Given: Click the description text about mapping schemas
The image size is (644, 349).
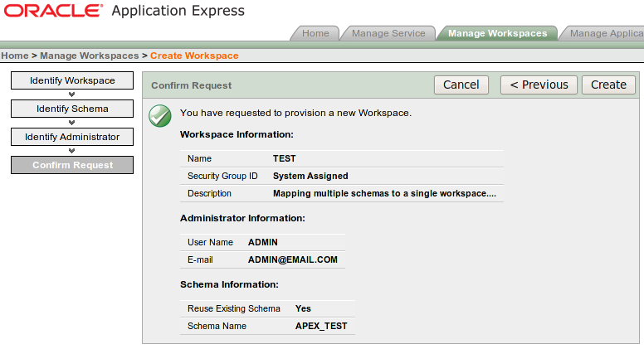Looking at the screenshot, I should click(x=384, y=194).
